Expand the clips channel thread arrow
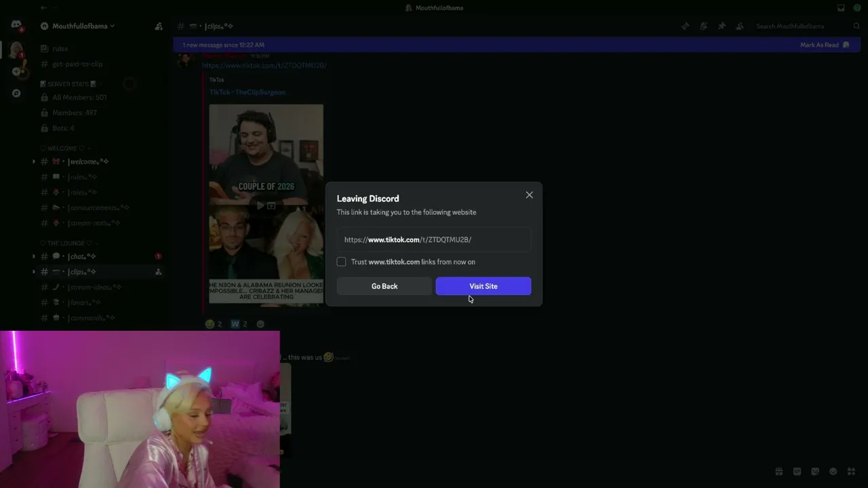This screenshot has width=868, height=488. [x=34, y=272]
